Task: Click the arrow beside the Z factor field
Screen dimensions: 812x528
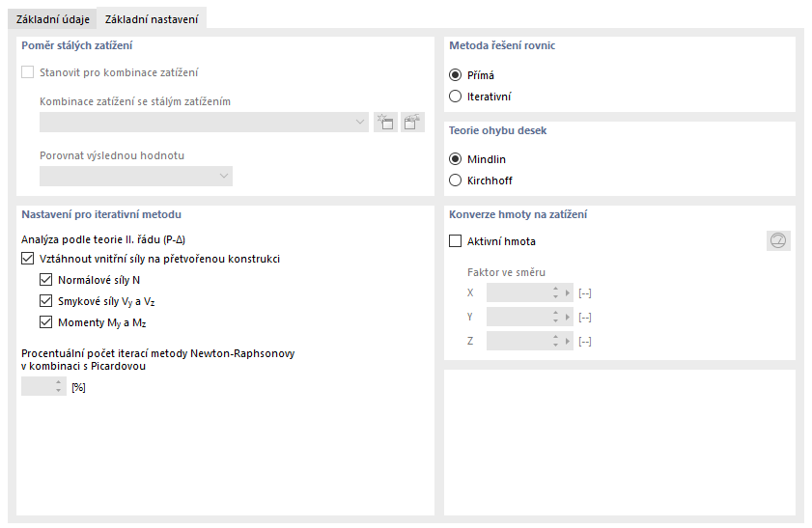Action: pos(569,341)
